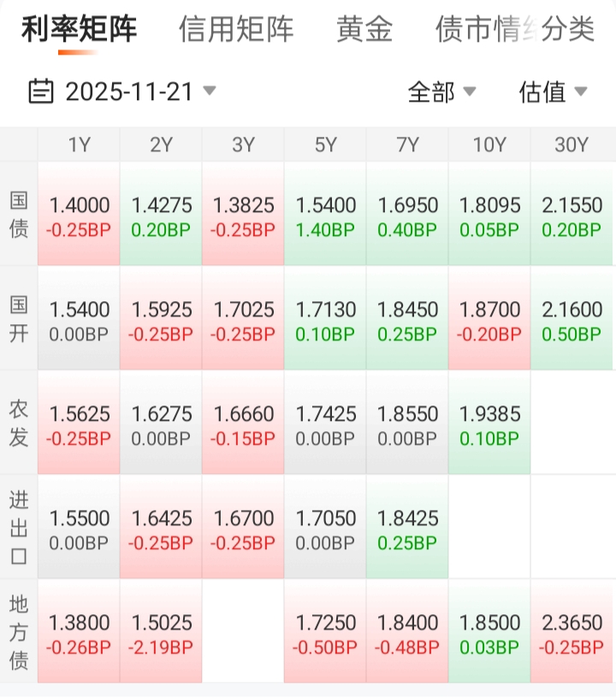Image resolution: width=616 pixels, height=699 pixels.
Task: Open the 国债 10Y cell showing 1.8095
Action: pyautogui.click(x=489, y=215)
